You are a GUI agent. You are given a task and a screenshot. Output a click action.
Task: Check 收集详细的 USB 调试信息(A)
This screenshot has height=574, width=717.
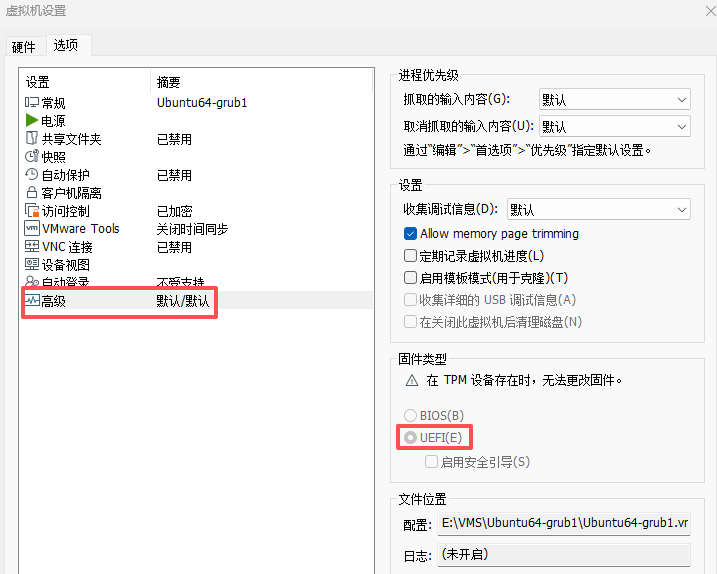coord(410,300)
